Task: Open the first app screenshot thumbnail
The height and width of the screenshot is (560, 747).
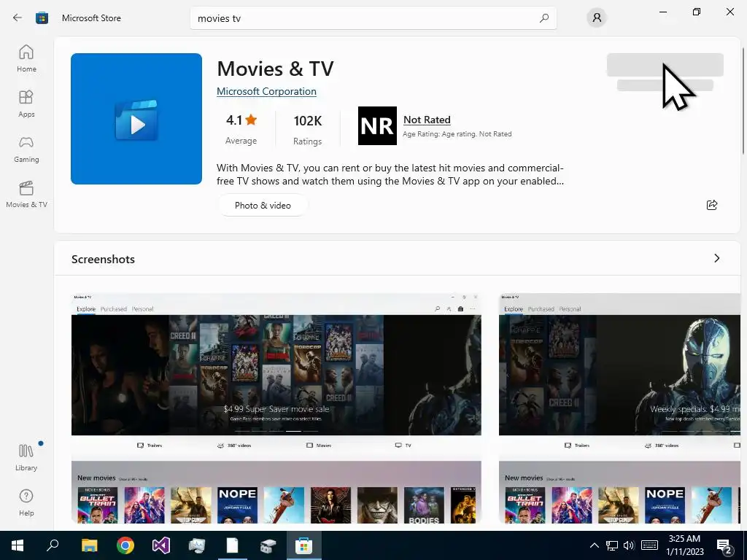Action: [276, 408]
